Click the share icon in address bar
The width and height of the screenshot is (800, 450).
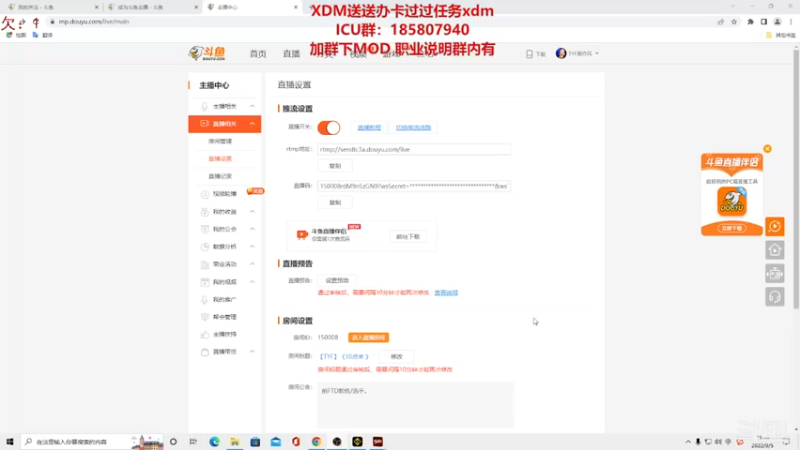[x=720, y=22]
